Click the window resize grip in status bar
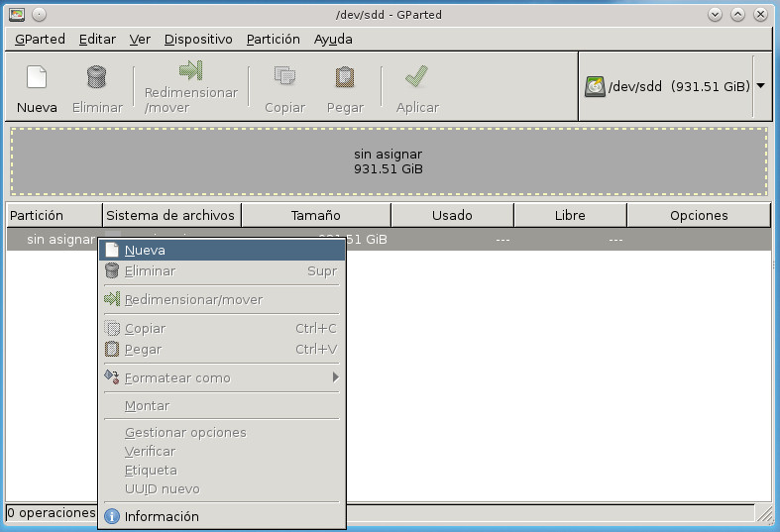The image size is (780, 532). [765, 514]
